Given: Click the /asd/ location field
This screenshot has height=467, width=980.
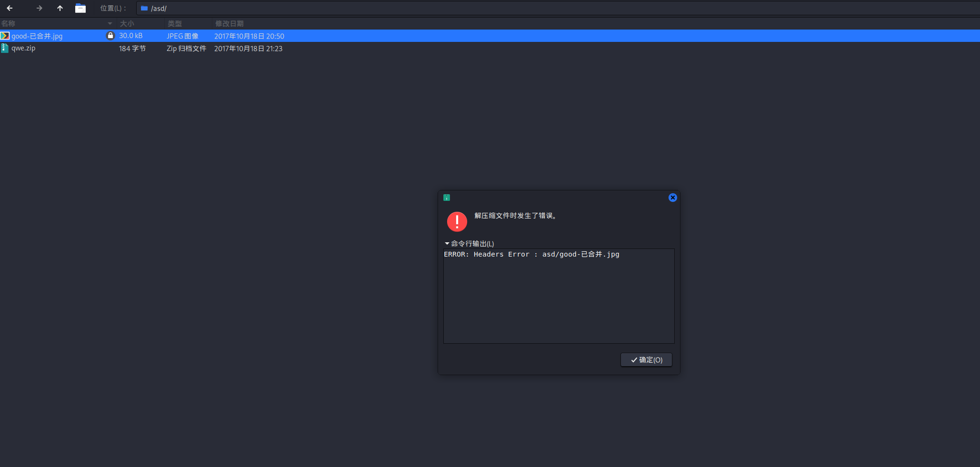Looking at the screenshot, I should pos(476,8).
